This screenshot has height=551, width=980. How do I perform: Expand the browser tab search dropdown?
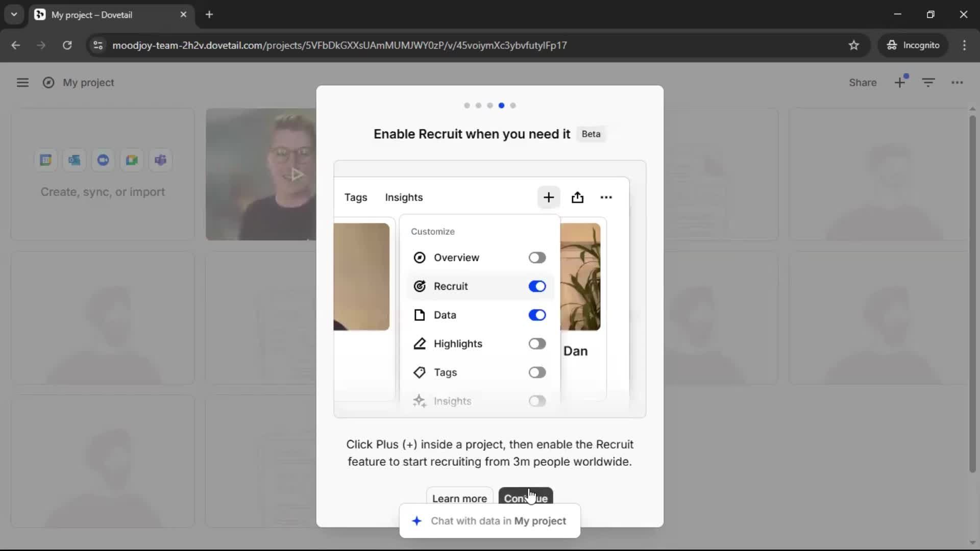(14, 15)
